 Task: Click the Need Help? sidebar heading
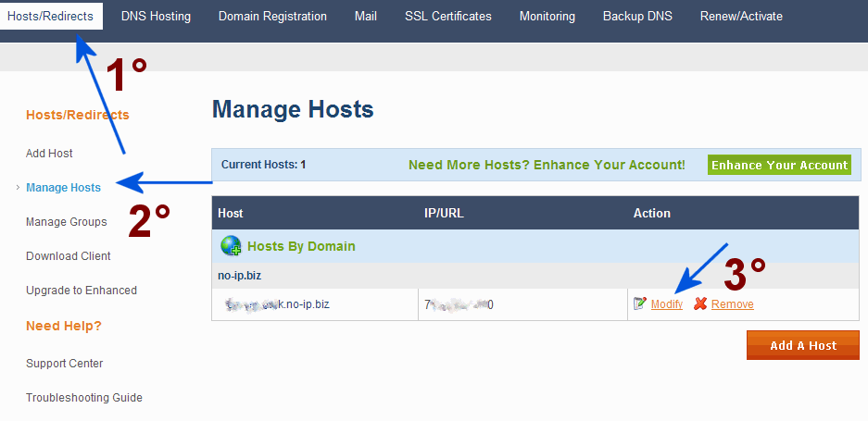pyautogui.click(x=64, y=326)
